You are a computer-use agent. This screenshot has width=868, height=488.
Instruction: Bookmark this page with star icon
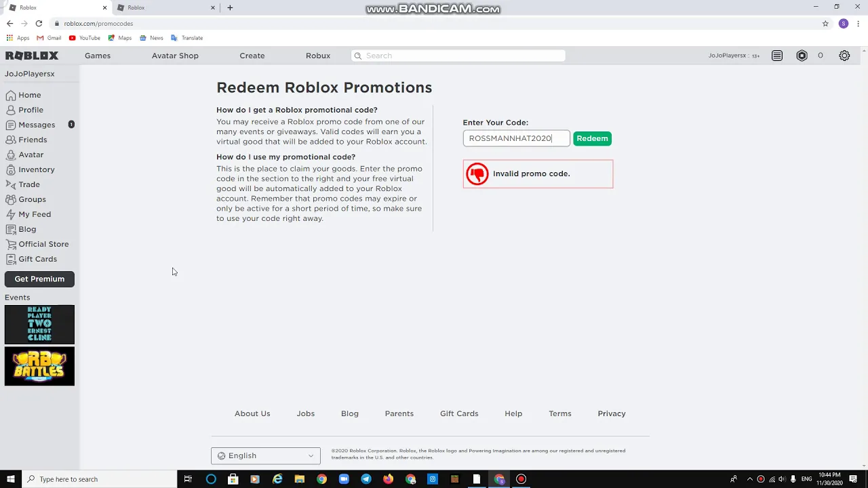coord(825,23)
